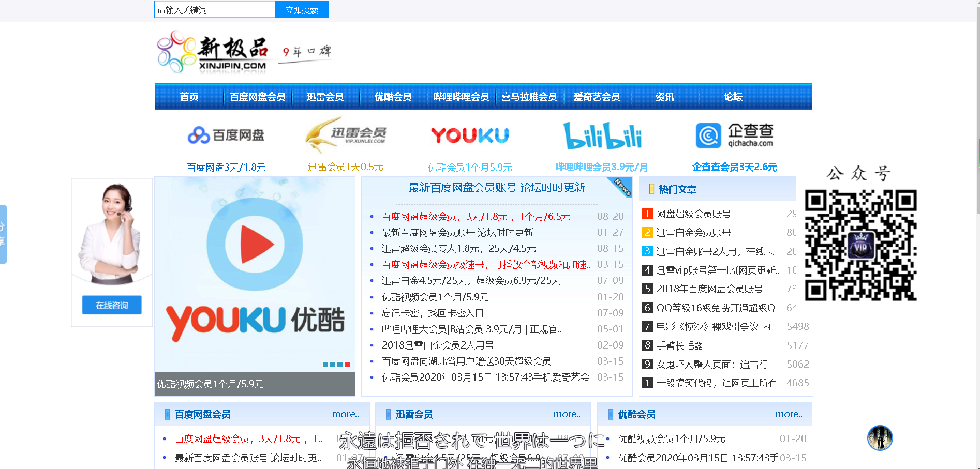Open the 迅雷会员 navigation tab
Image resolution: width=980 pixels, height=469 pixels.
pos(325,97)
